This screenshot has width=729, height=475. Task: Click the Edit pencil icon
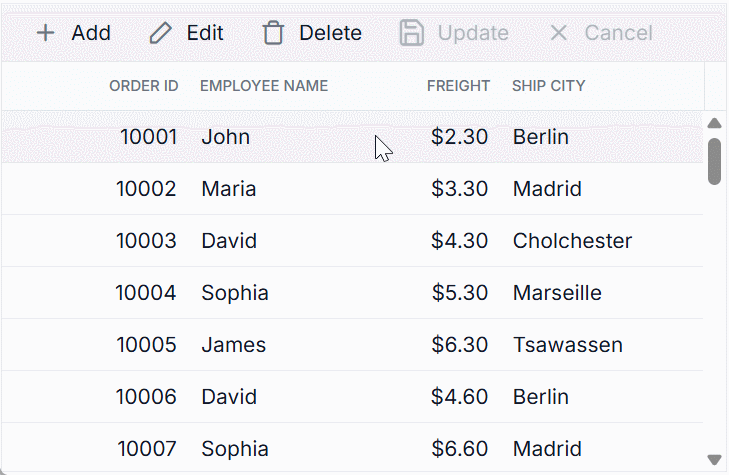coord(160,33)
